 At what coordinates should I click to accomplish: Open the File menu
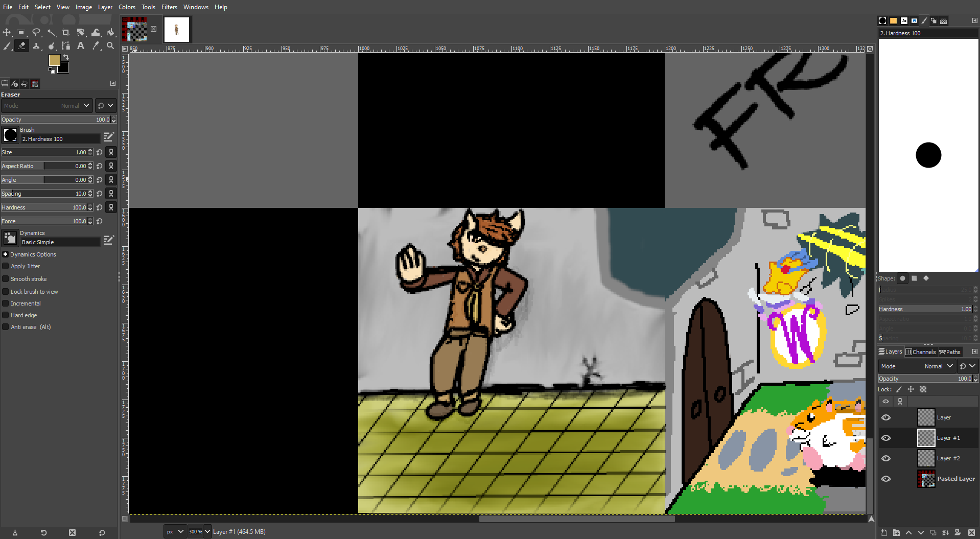[8, 7]
